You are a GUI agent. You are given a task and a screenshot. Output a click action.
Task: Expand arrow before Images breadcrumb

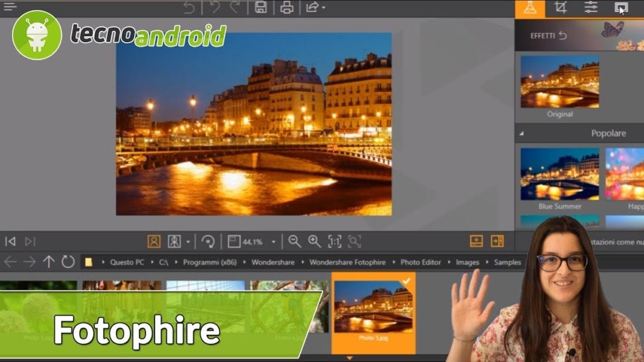click(449, 262)
